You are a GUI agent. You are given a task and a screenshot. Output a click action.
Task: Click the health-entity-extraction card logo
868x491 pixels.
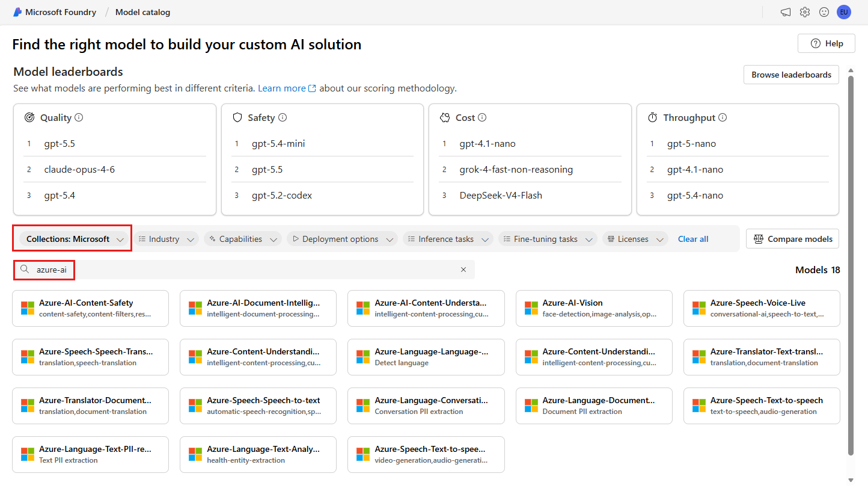[x=195, y=454]
